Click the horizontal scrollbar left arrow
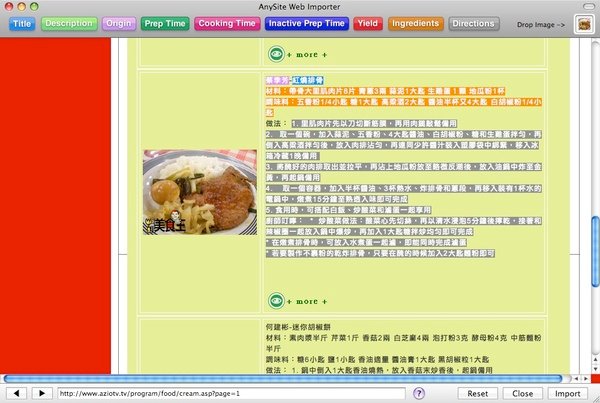 pyautogui.click(x=576, y=379)
